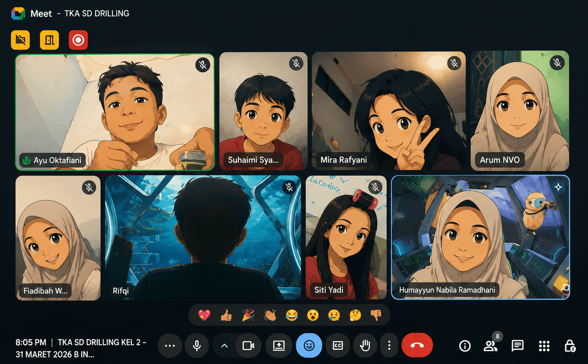Viewport: 588px width, 364px height.
Task: Expand audio/video settings chevron arrow
Action: (x=224, y=346)
